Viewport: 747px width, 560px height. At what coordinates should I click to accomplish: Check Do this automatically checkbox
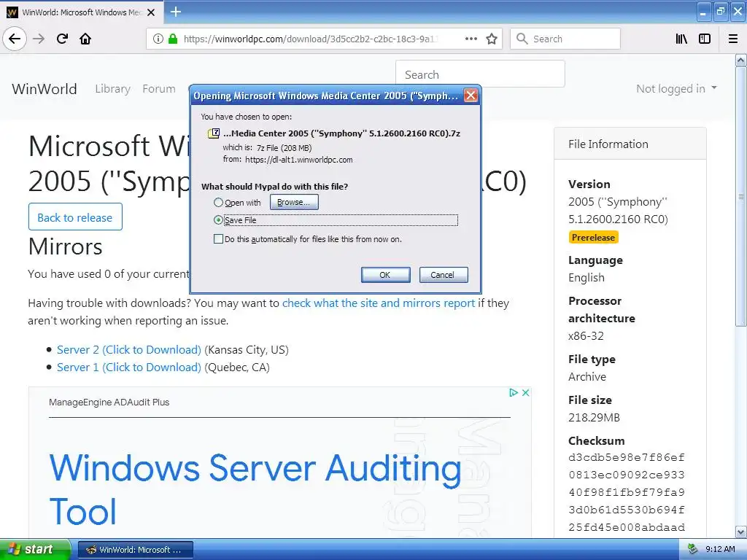[x=218, y=239]
